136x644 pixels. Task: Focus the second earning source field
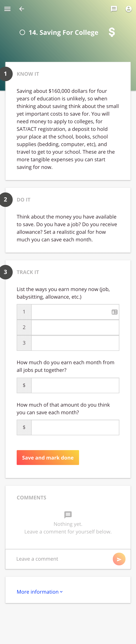(75, 327)
